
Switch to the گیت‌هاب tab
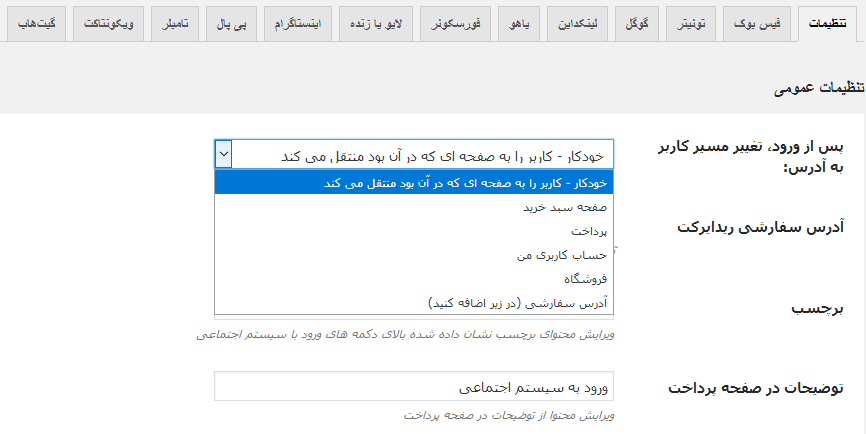click(36, 24)
